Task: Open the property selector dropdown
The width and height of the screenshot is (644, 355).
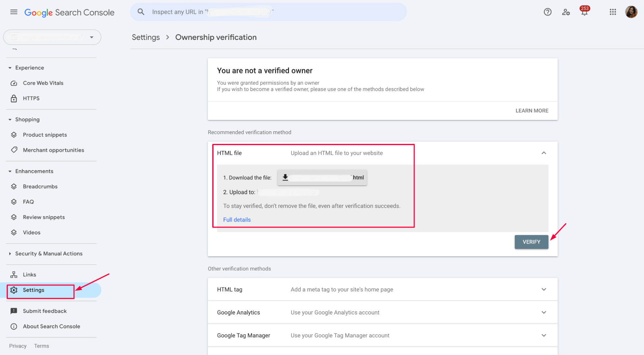Action: tap(52, 37)
